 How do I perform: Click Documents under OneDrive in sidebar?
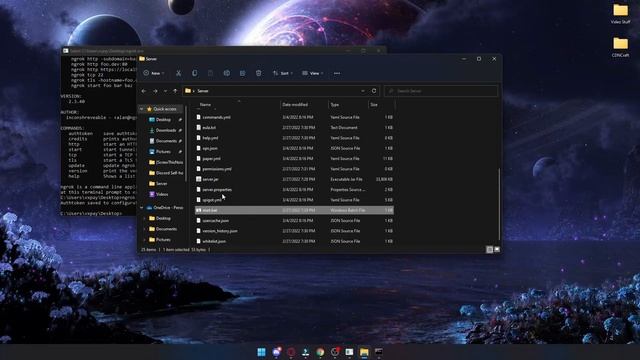click(x=166, y=229)
